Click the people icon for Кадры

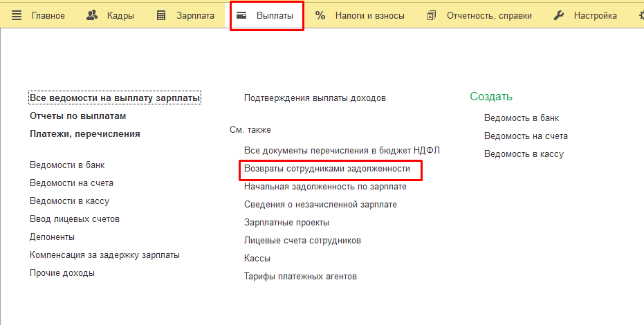92,15
